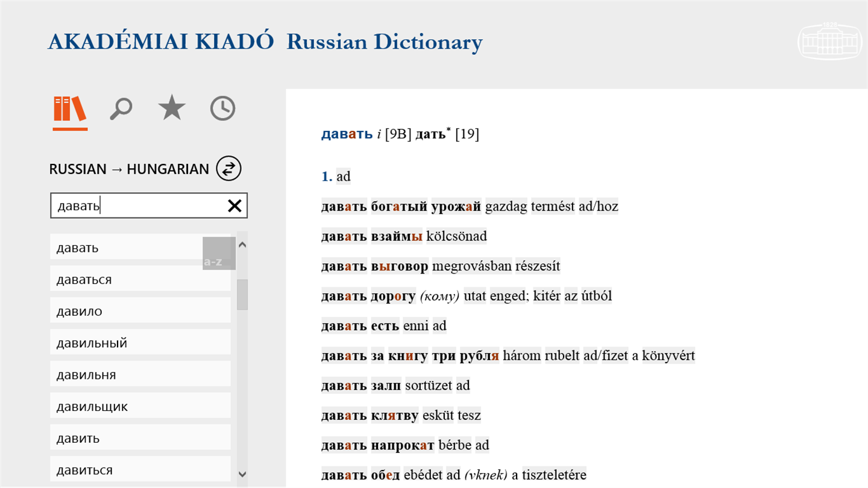Click 'rubelt' in the три рубля line

tap(562, 355)
